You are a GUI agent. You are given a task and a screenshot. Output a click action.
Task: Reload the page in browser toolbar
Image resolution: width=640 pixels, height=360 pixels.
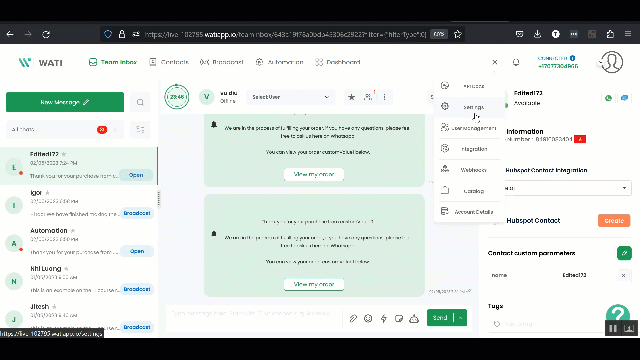click(x=46, y=34)
